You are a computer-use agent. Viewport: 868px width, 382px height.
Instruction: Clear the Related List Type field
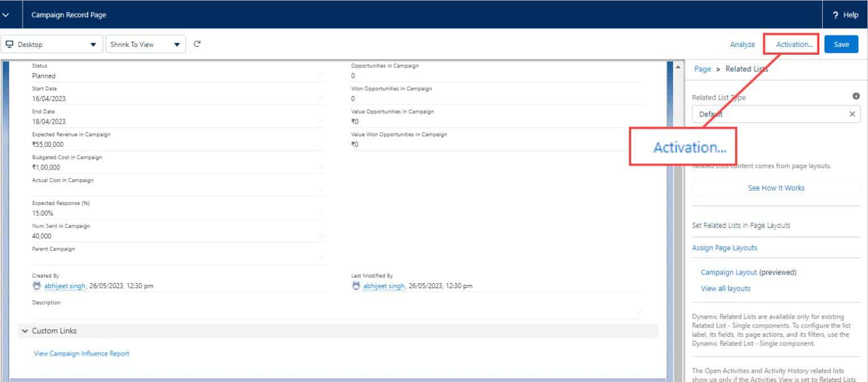(x=852, y=114)
